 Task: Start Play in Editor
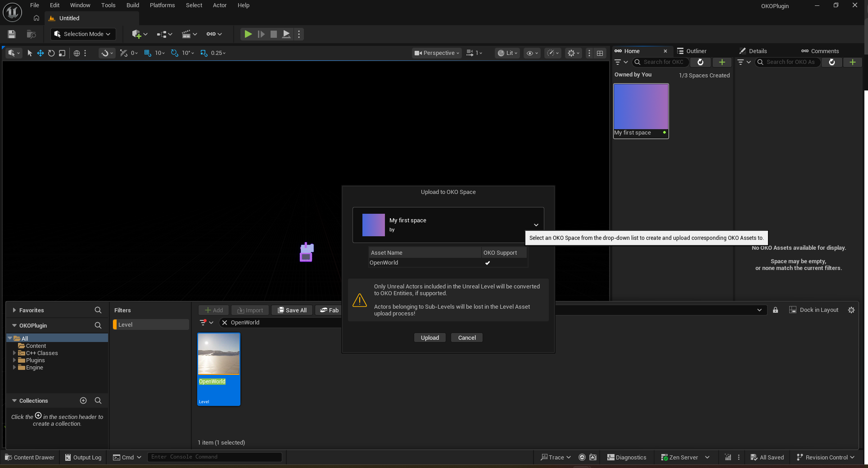(248, 34)
